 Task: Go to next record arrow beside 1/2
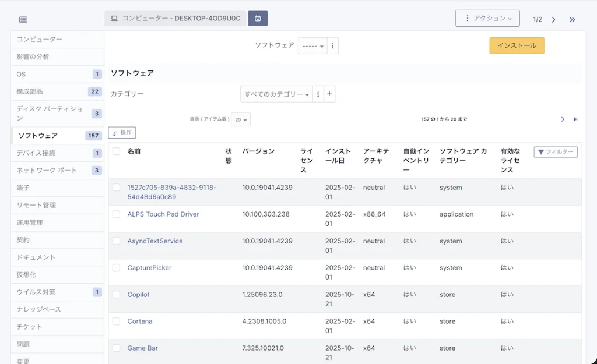[x=554, y=19]
